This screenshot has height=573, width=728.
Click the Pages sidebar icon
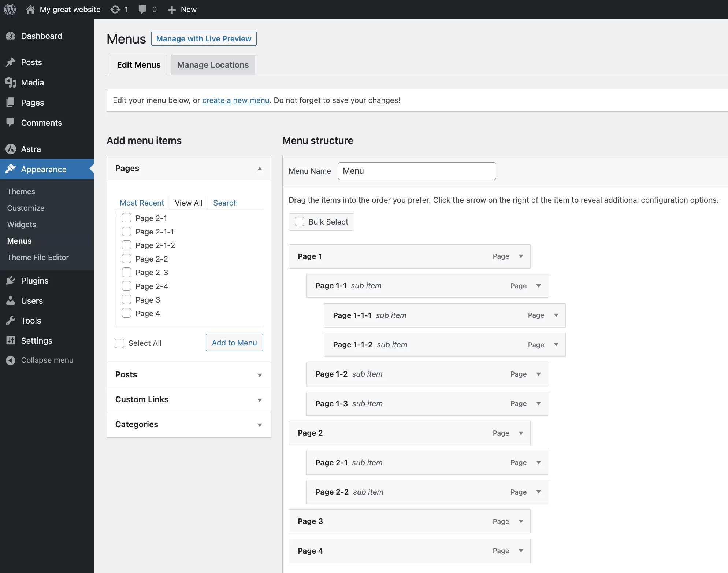pyautogui.click(x=11, y=102)
